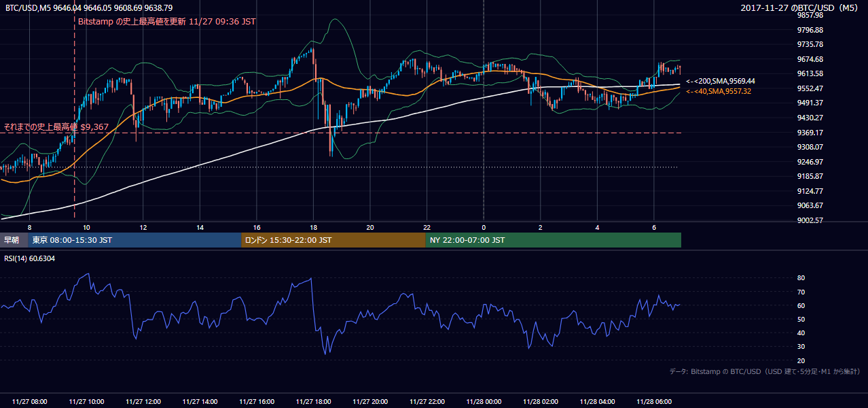Click the Bitstamp all-time high annotation label
The image size is (868, 408).
pyautogui.click(x=167, y=22)
